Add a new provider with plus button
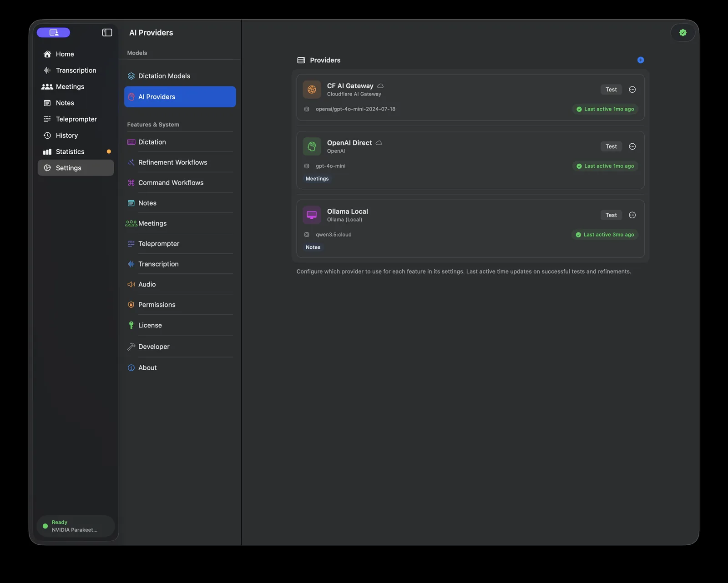 (641, 60)
